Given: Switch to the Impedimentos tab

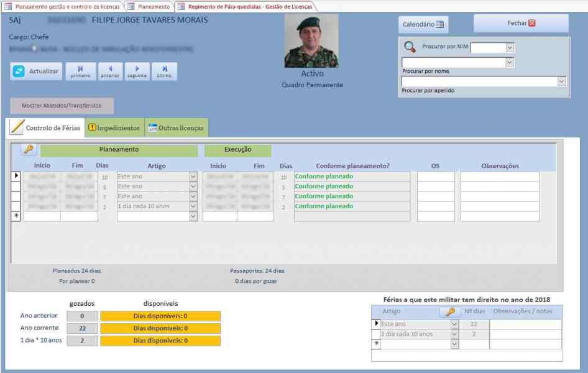Looking at the screenshot, I should click(114, 128).
